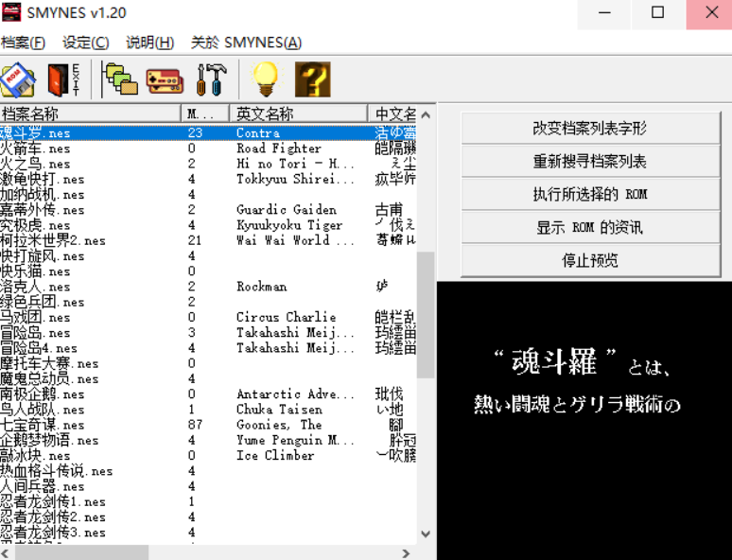The image size is (732, 560).
Task: Click the red EXIT door icon
Action: pyautogui.click(x=63, y=79)
